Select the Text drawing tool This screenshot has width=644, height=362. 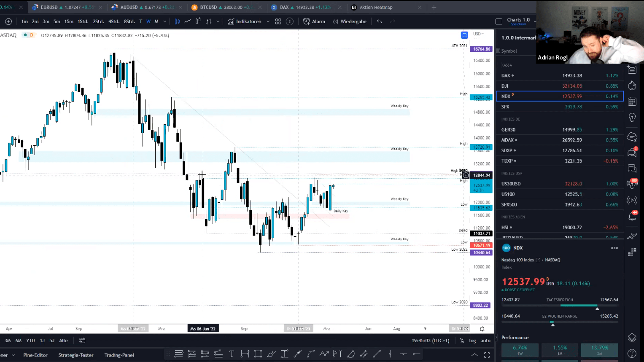(x=232, y=354)
